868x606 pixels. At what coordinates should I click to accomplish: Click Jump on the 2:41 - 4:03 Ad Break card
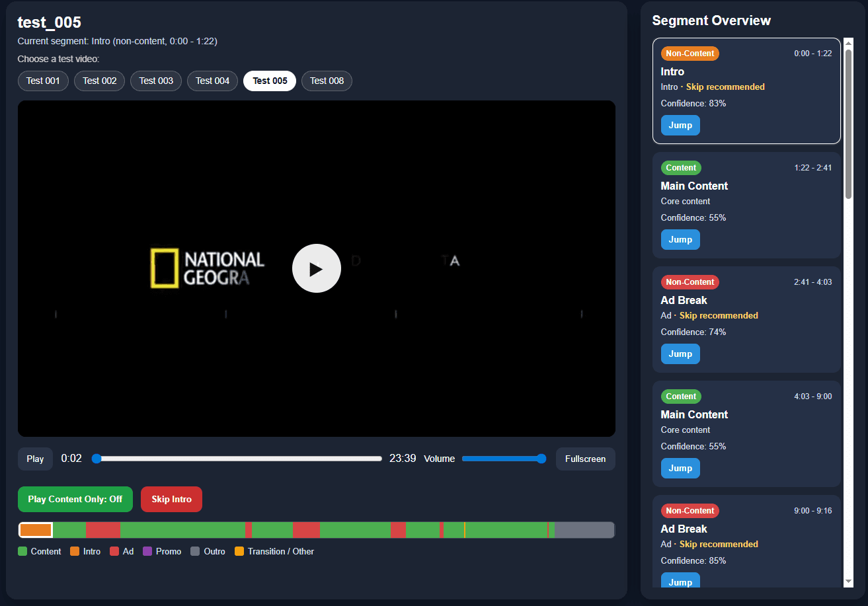coord(680,354)
